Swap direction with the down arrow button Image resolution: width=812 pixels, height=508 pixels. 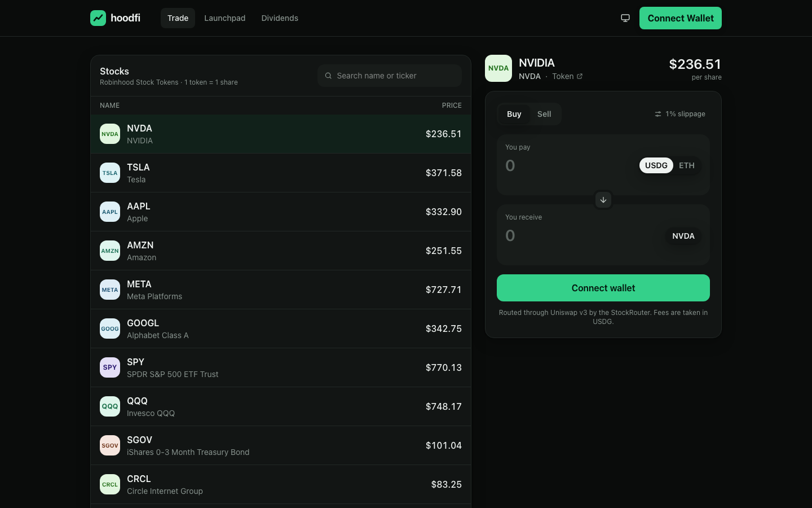coord(603,200)
